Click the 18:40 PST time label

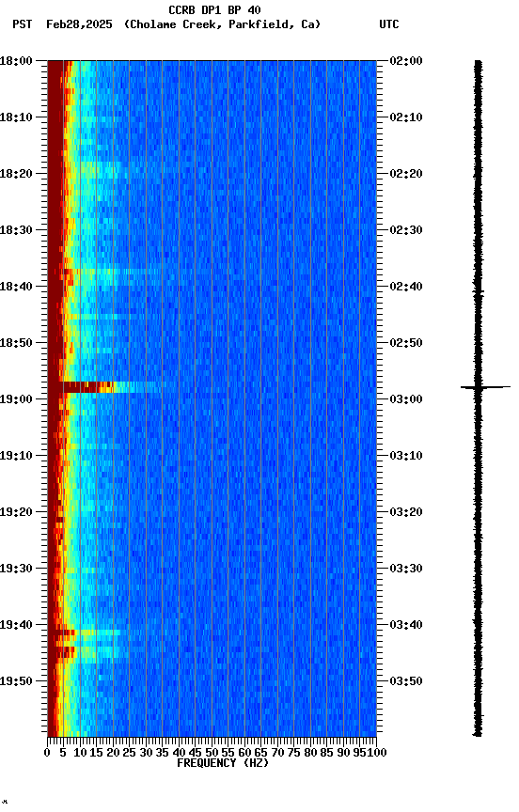[x=16, y=287]
